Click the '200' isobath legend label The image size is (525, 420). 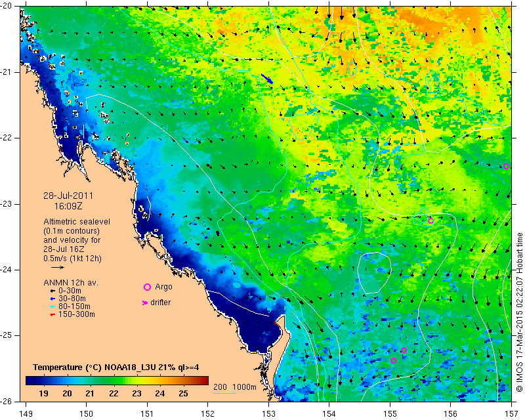[220, 387]
